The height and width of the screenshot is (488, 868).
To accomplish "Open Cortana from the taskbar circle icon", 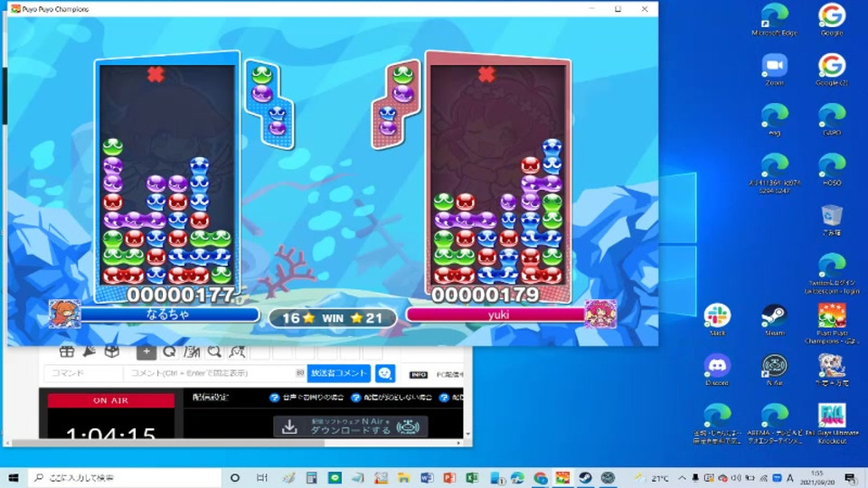I will (235, 477).
